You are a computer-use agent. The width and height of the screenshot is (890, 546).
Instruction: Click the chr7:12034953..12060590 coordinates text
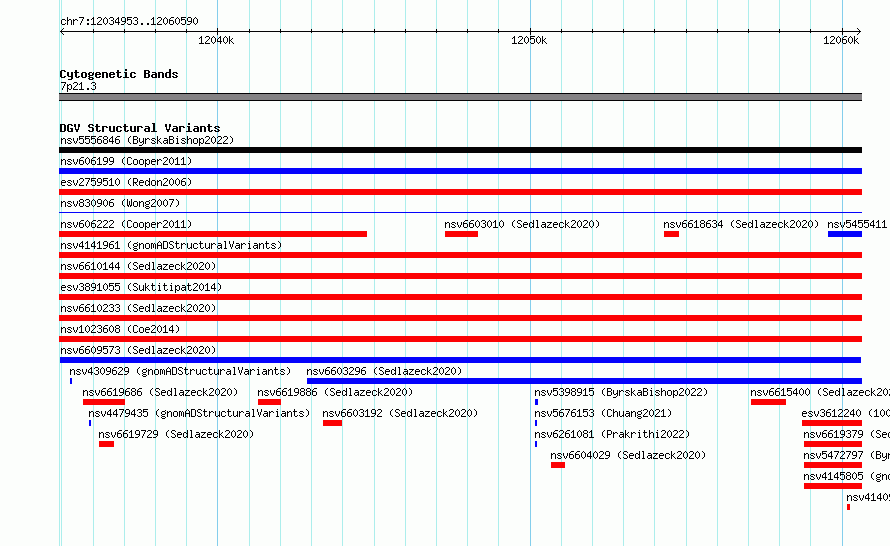[129, 22]
